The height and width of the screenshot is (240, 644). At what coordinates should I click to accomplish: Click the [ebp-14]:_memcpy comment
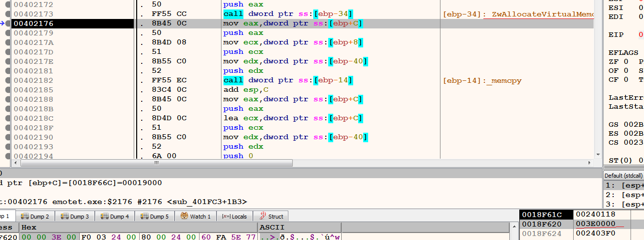(x=482, y=80)
